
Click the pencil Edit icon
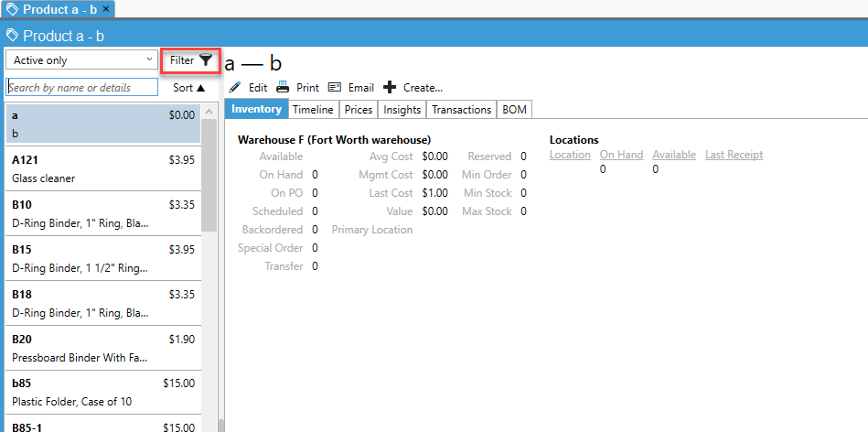coord(235,88)
